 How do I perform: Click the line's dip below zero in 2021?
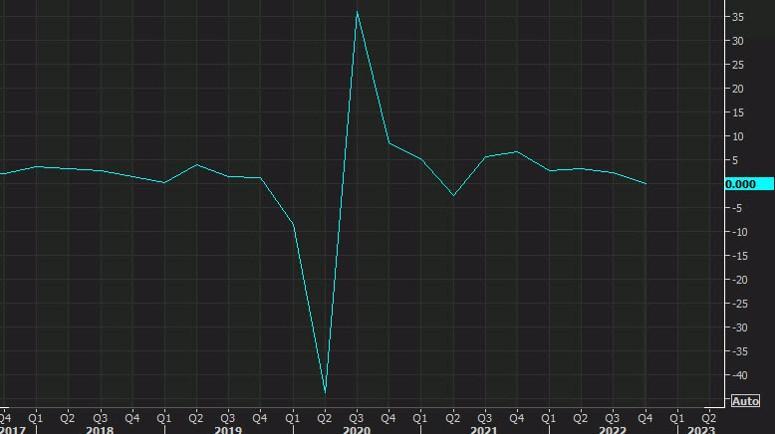coord(453,195)
